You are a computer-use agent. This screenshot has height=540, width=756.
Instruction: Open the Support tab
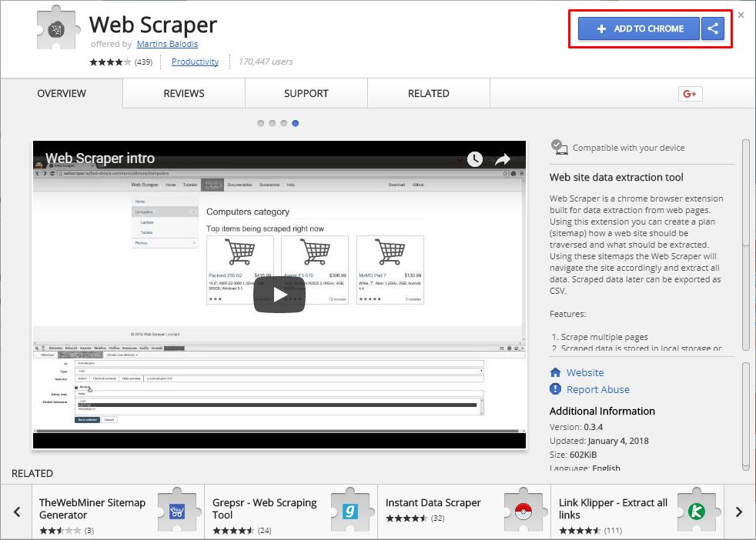[x=306, y=93]
